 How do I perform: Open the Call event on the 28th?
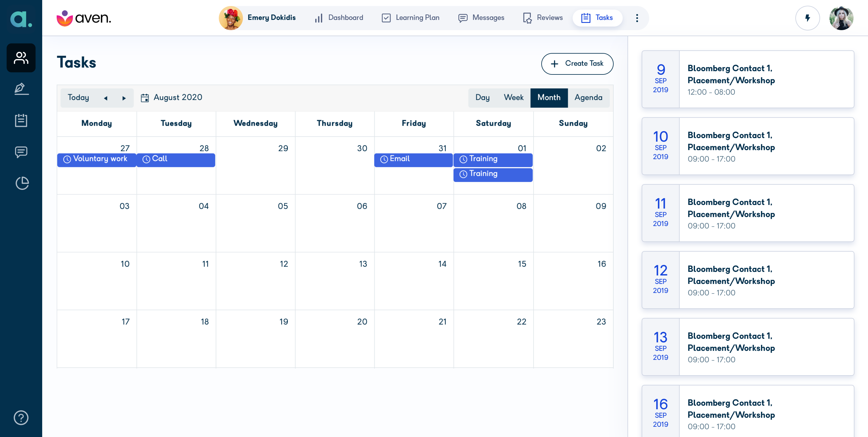pyautogui.click(x=175, y=160)
